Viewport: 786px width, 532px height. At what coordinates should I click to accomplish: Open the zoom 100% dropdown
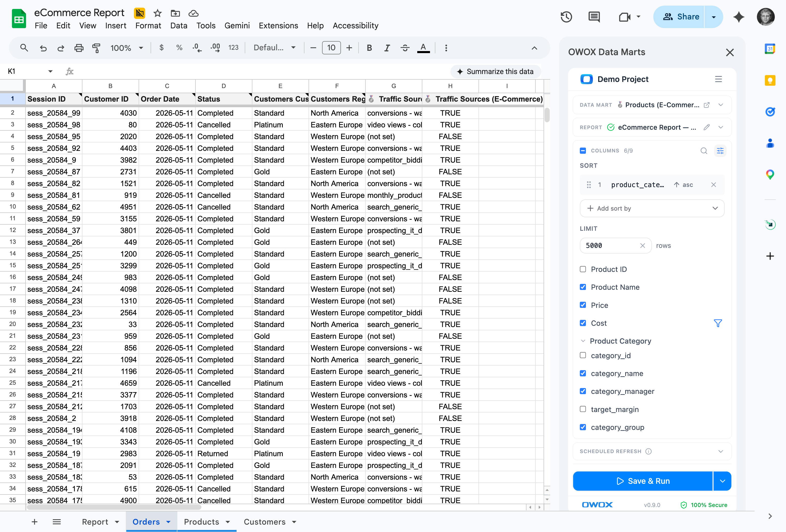[127, 48]
